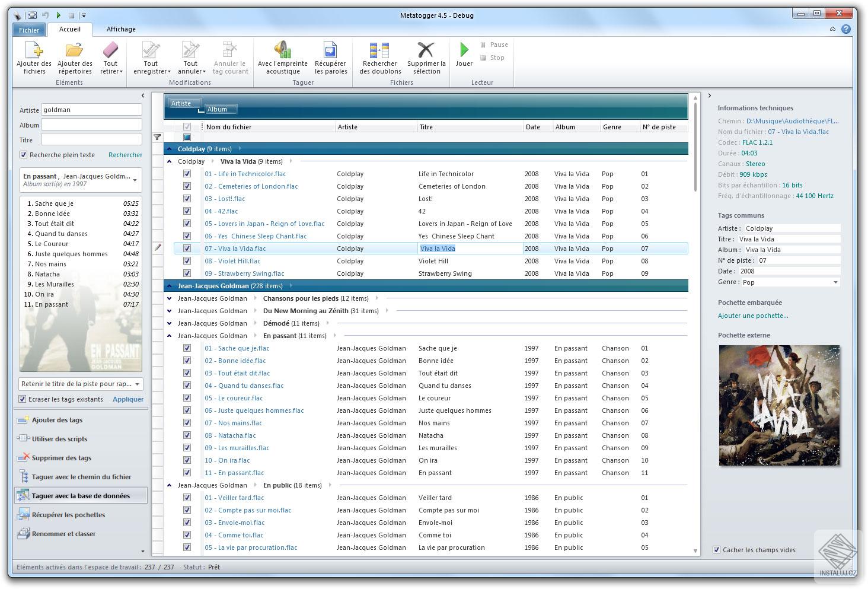Open the Genre dropdown in Tags communs
The image size is (868, 589).
tap(835, 282)
